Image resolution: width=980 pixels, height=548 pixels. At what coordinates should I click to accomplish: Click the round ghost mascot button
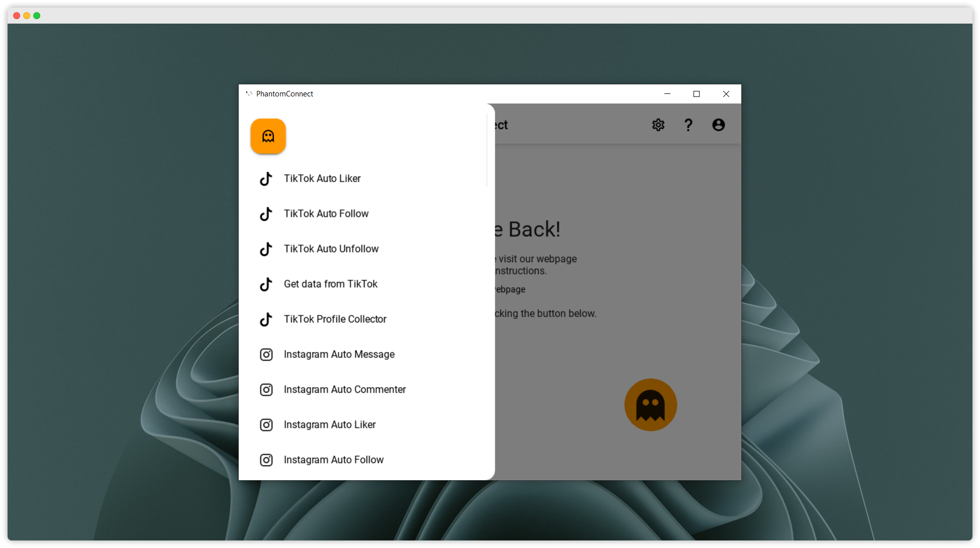click(651, 405)
